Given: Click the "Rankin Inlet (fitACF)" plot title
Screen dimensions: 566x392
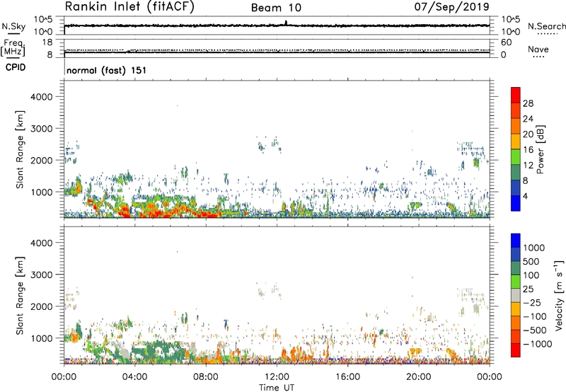Looking at the screenshot, I should click(x=129, y=6).
